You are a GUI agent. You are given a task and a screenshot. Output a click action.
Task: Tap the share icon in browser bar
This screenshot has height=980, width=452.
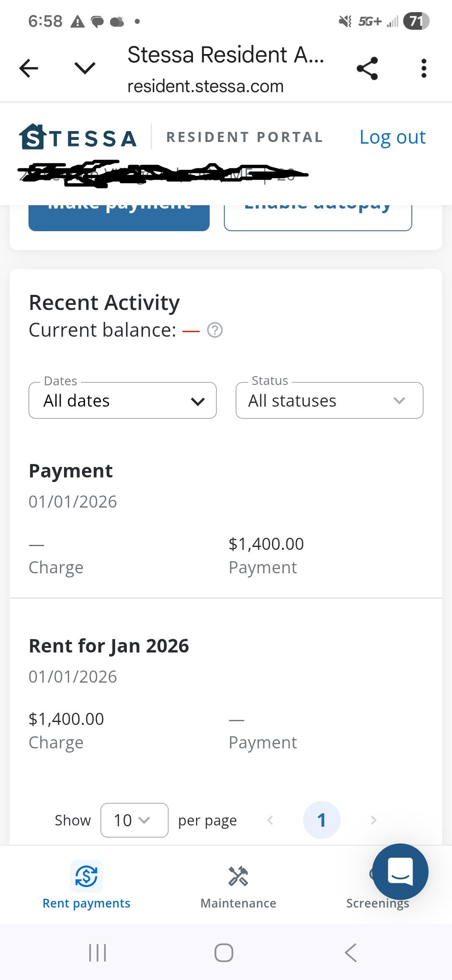(x=367, y=68)
